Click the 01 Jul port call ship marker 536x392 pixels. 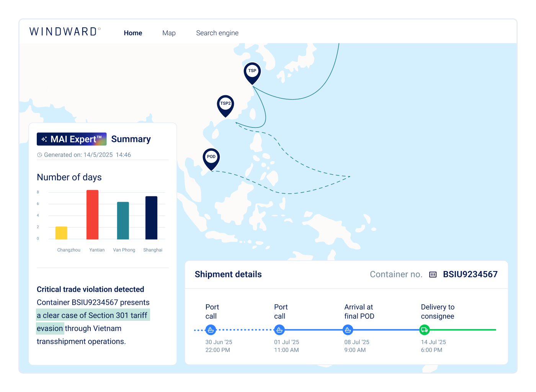[279, 330]
